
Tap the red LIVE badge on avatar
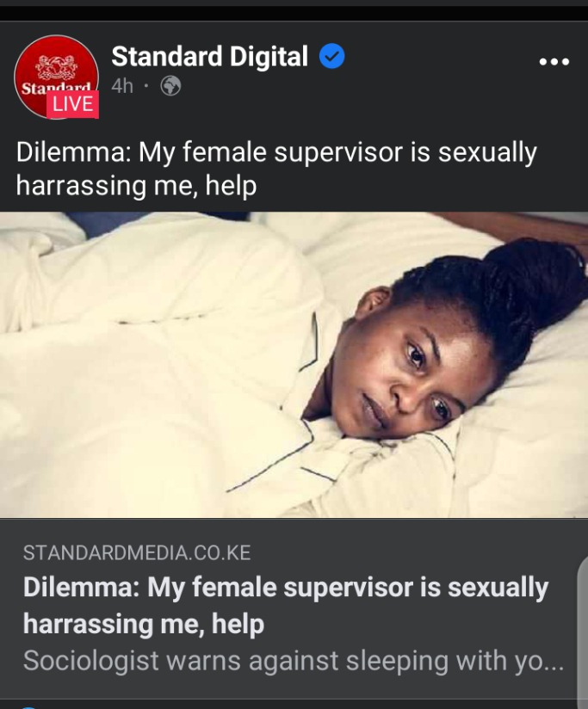point(73,104)
